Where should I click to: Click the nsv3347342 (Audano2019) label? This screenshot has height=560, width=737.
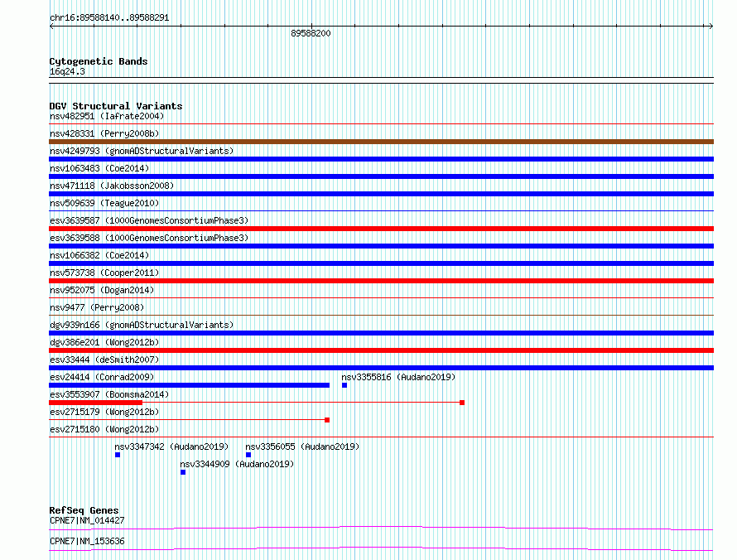[x=171, y=447]
